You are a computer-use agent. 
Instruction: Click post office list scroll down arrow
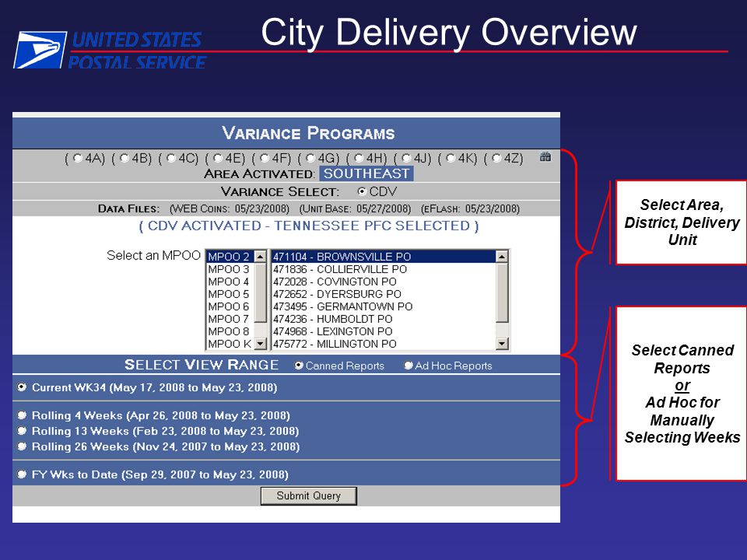[502, 343]
